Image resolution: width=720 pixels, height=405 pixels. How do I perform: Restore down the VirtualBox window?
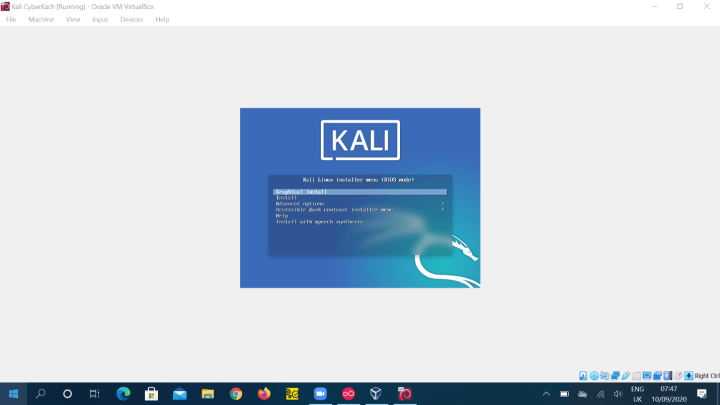(680, 6)
